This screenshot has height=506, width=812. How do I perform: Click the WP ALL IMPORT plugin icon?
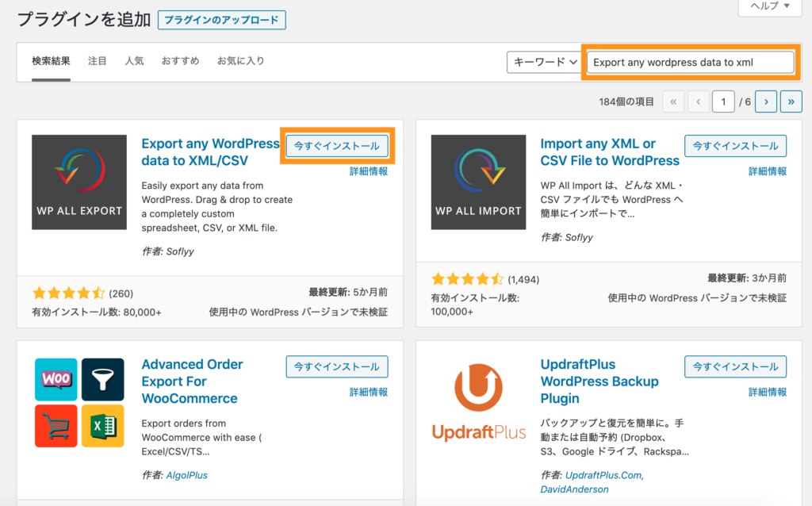point(478,182)
